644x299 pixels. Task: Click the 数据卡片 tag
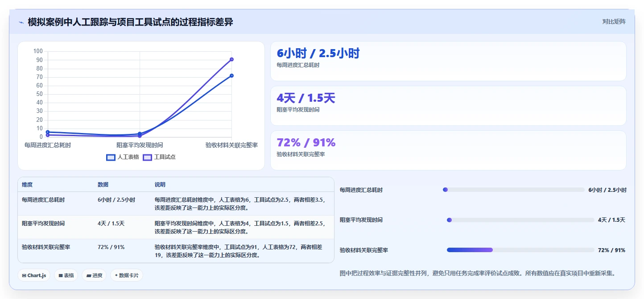(x=127, y=275)
